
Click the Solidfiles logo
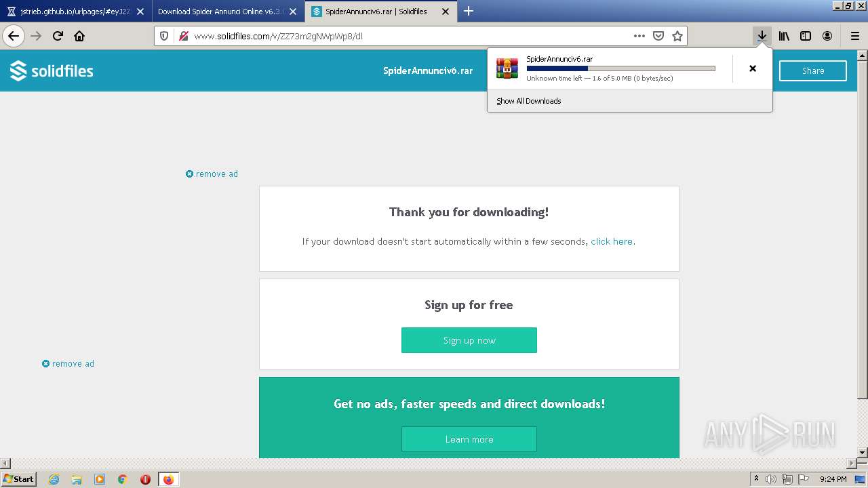(x=52, y=70)
